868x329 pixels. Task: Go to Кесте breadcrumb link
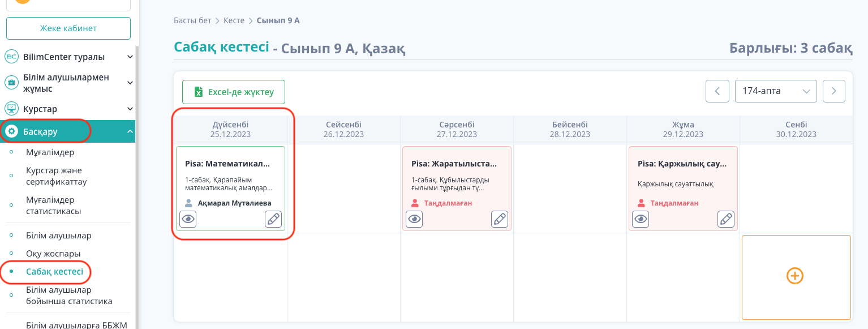[x=234, y=20]
